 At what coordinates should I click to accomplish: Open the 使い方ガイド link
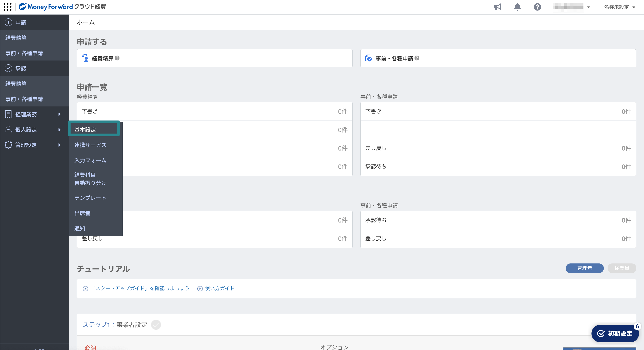[219, 288]
